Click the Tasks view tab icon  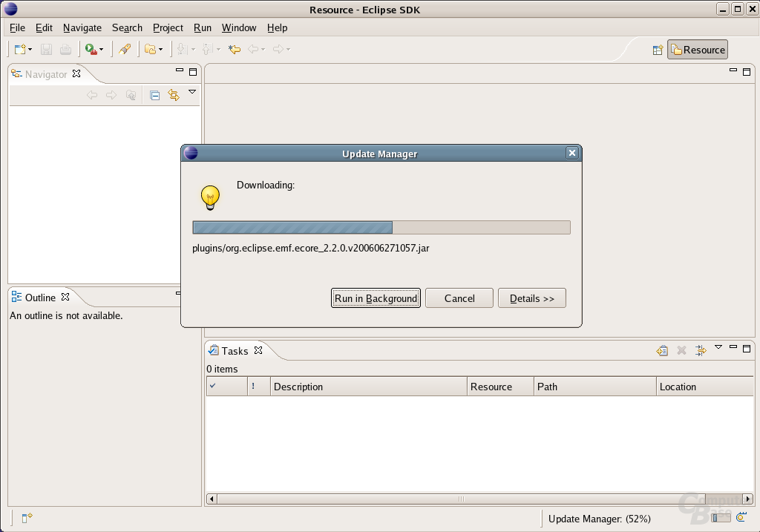213,349
